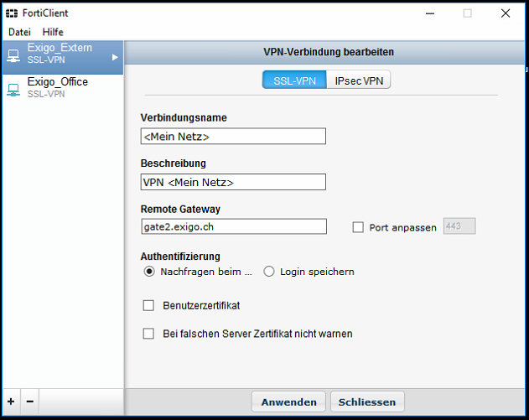Add a new VPN connection with plus
Screen dimensions: 529x420
click(x=11, y=402)
